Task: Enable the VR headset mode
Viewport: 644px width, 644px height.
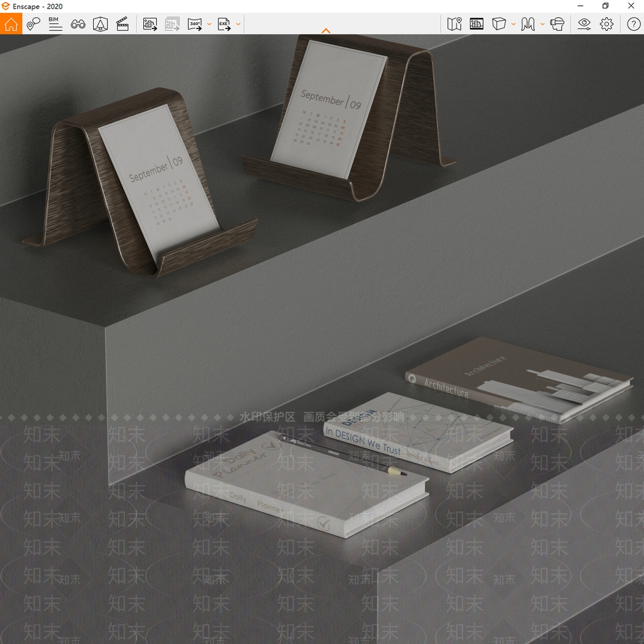Action: 557,24
